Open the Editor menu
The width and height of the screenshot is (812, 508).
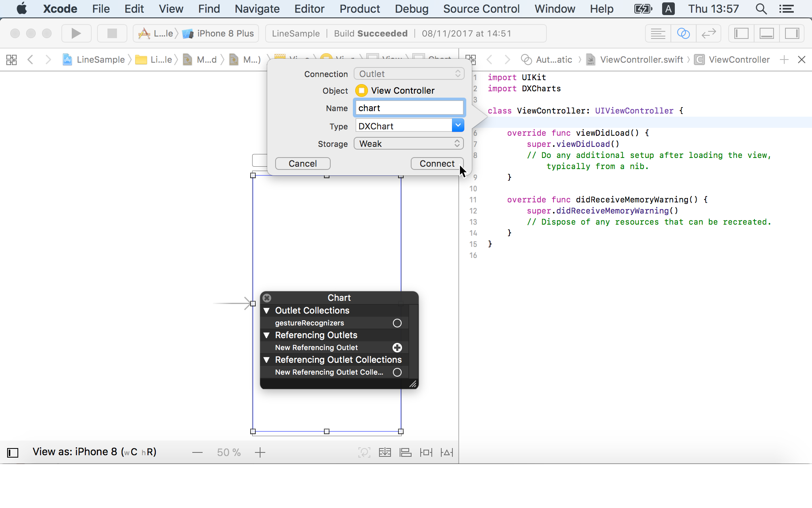click(309, 9)
